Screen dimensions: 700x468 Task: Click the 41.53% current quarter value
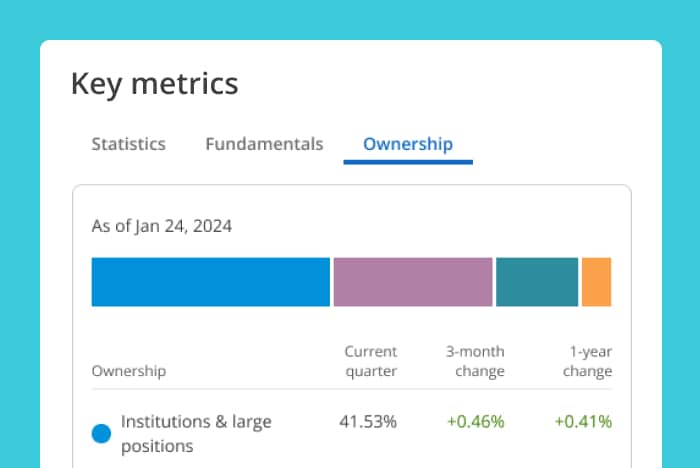tap(368, 422)
